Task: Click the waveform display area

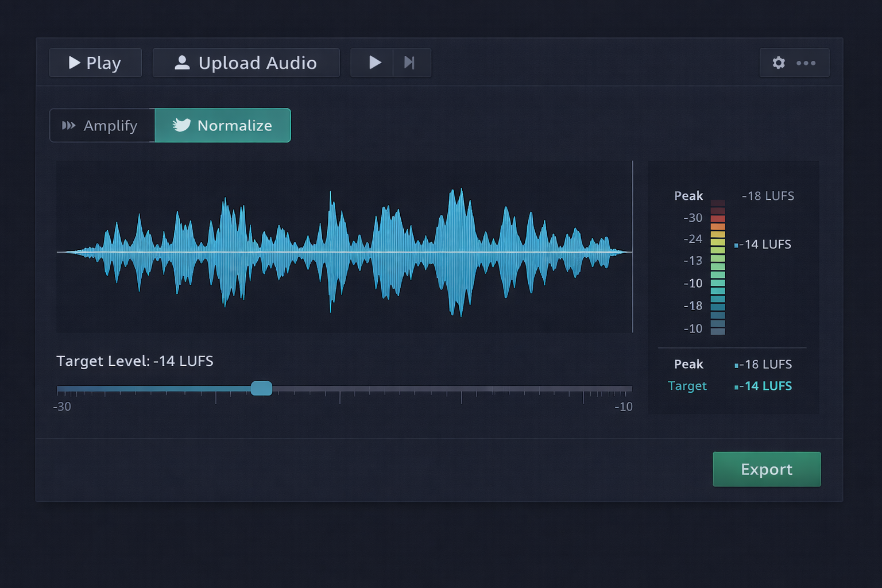Action: tap(345, 247)
